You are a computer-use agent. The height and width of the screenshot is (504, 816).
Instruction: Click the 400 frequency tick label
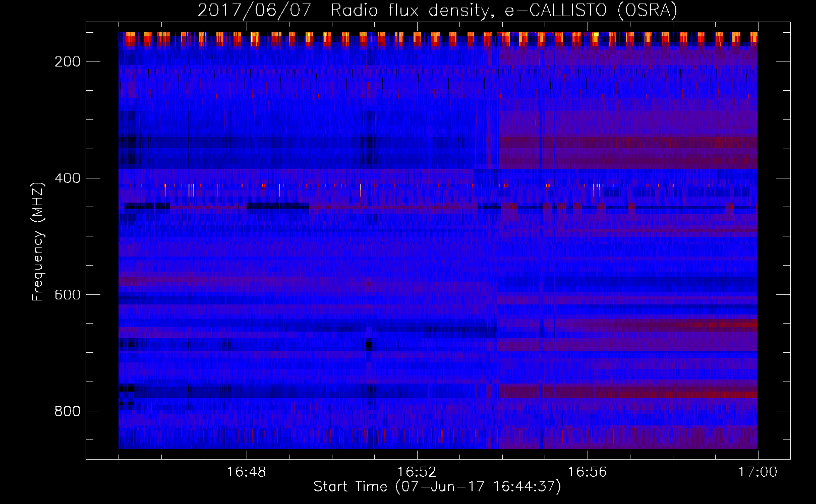coord(68,178)
